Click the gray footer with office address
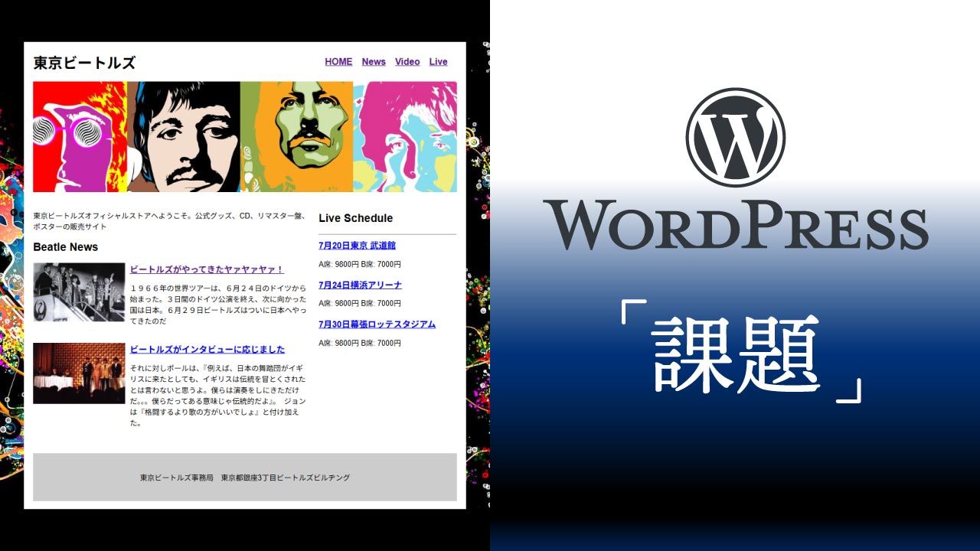Viewport: 980px width, 551px height. 245,478
